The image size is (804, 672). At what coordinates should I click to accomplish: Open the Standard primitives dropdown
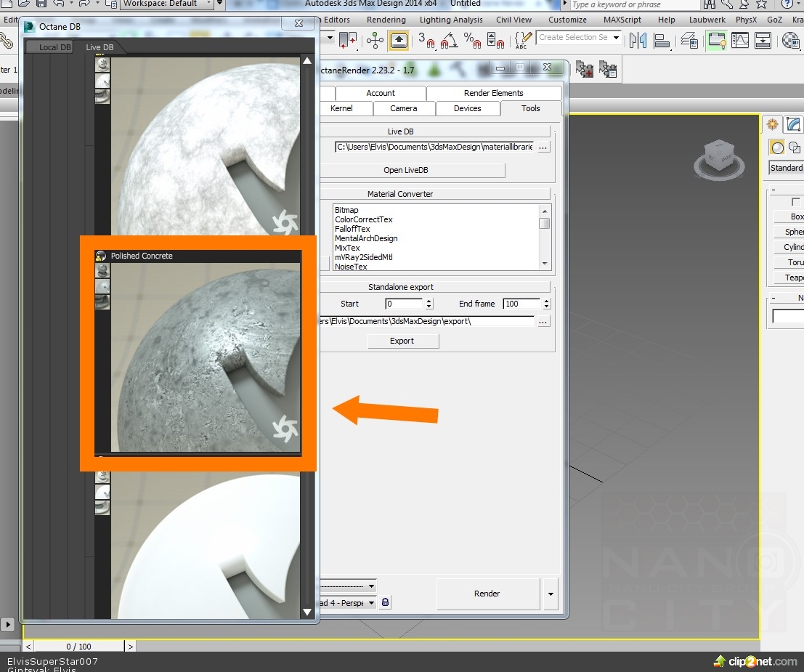[x=787, y=168]
